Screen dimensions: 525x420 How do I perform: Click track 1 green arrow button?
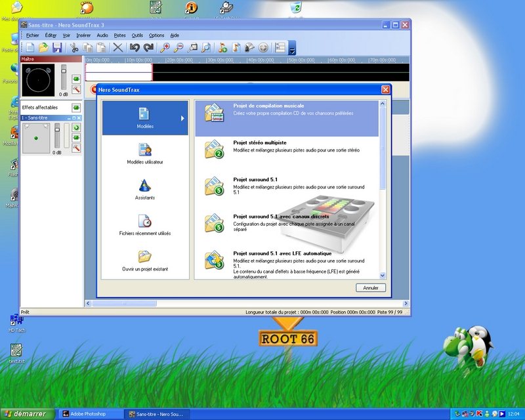pyautogui.click(x=76, y=127)
